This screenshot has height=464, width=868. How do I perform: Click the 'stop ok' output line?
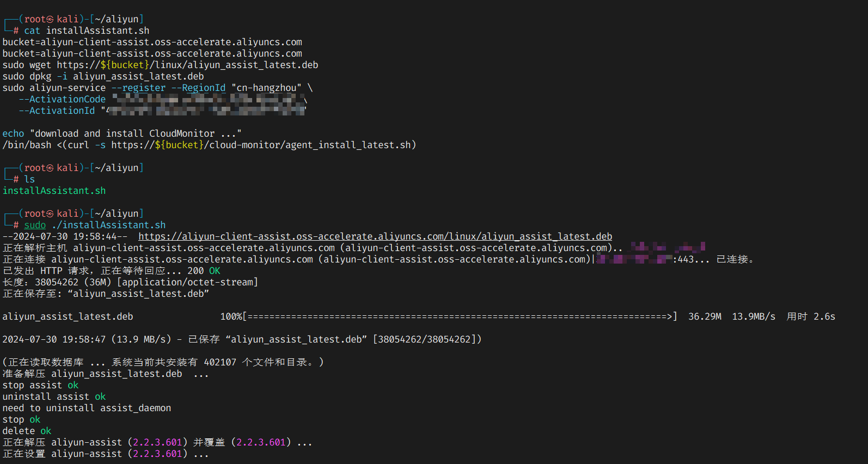(21, 419)
